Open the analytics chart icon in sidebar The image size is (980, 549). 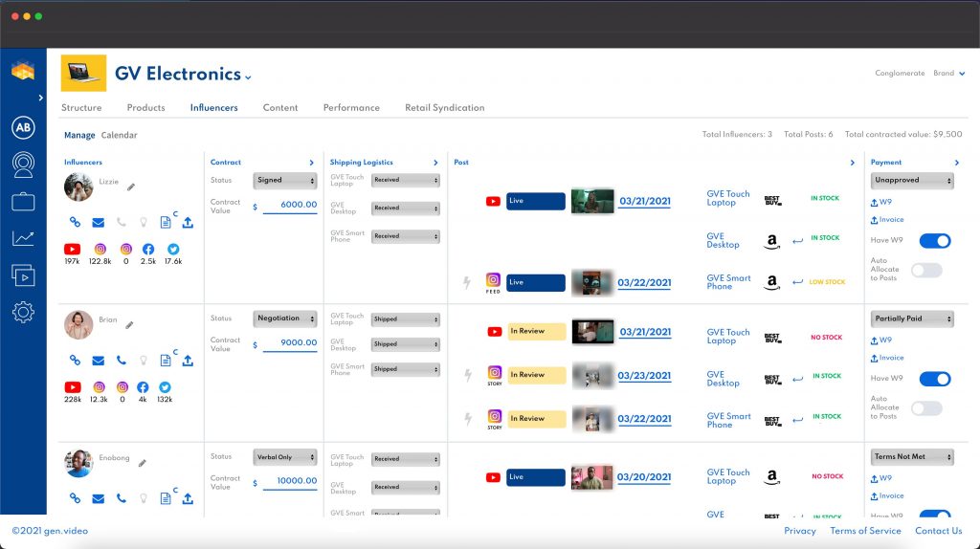(23, 238)
